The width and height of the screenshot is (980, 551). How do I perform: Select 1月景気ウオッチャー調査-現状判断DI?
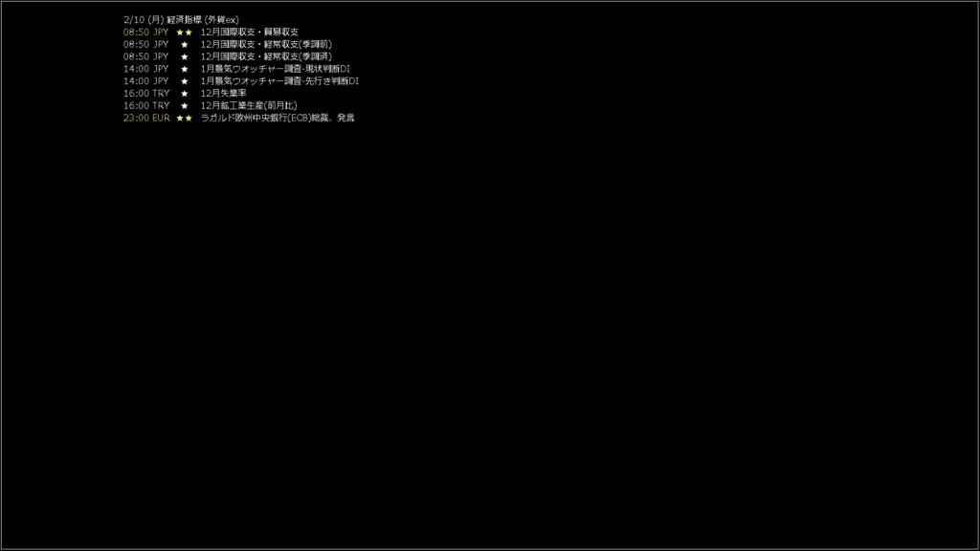pyautogui.click(x=276, y=69)
